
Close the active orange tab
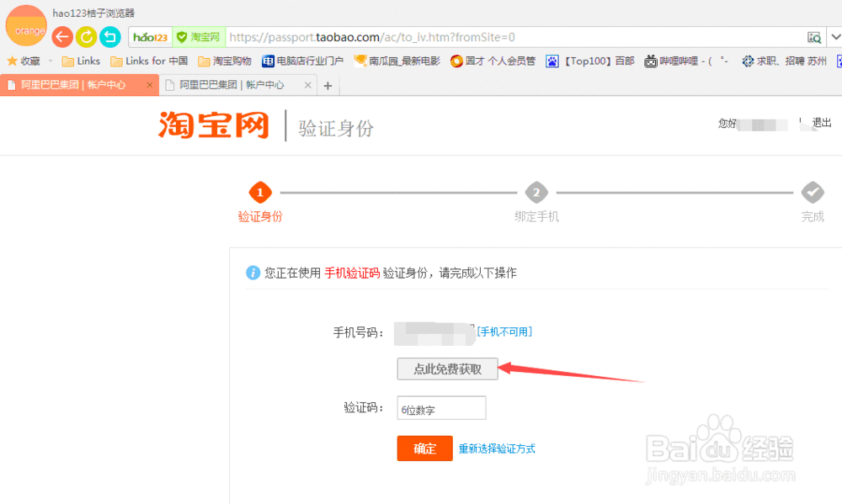[x=150, y=85]
